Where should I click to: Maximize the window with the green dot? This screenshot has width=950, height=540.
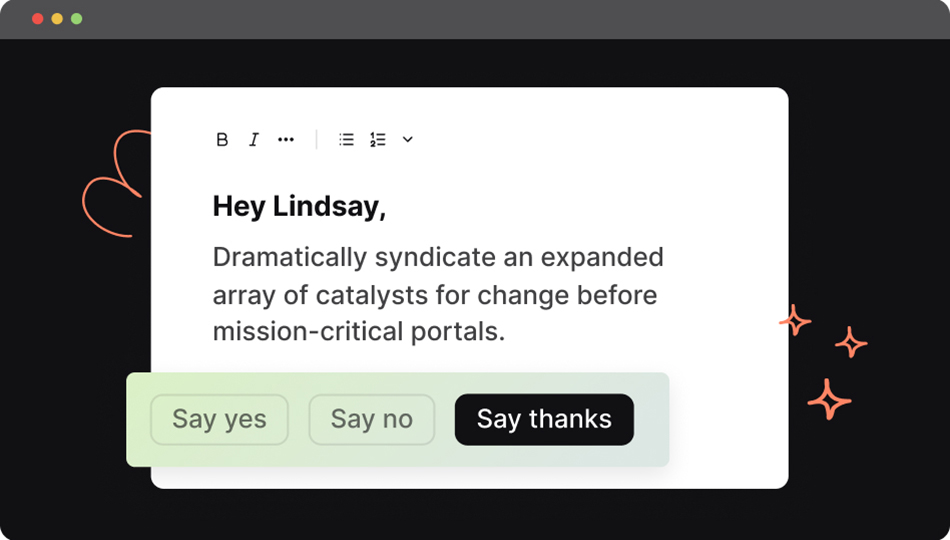point(77,19)
